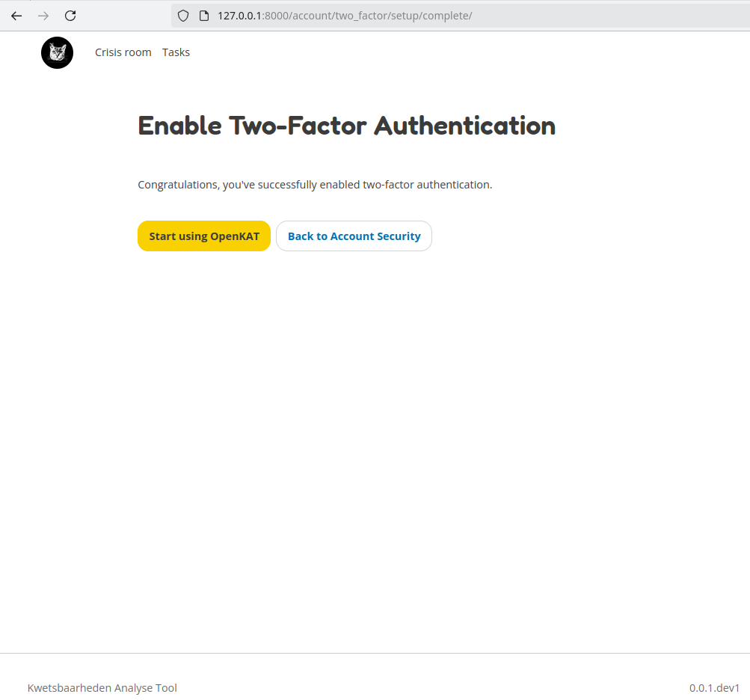This screenshot has width=750, height=700.
Task: Click Kwetsbaarheden Analyse Tool footer text
Action: [x=102, y=687]
